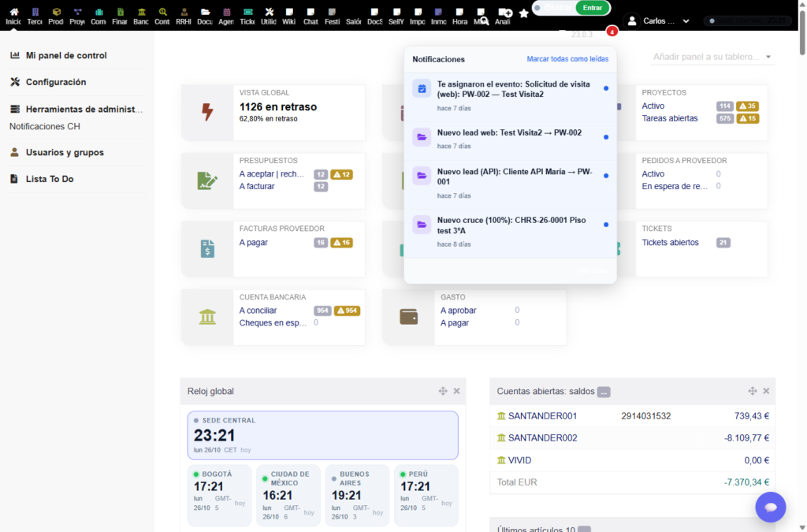Close the Cuentas abiertas saldos box
The height and width of the screenshot is (532, 807).
[x=766, y=391]
